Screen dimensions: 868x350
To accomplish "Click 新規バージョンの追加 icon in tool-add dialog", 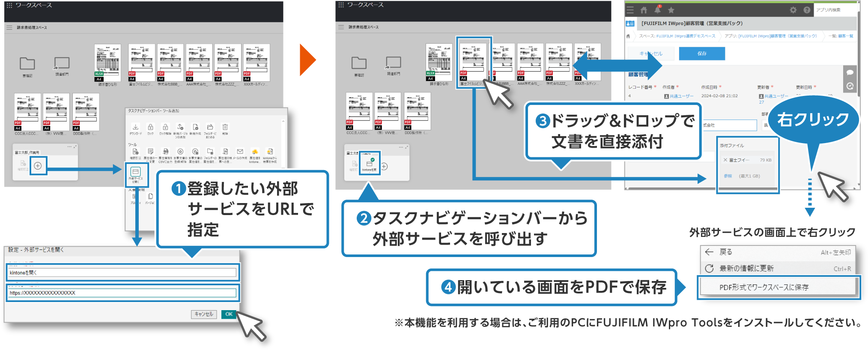I will point(180,127).
